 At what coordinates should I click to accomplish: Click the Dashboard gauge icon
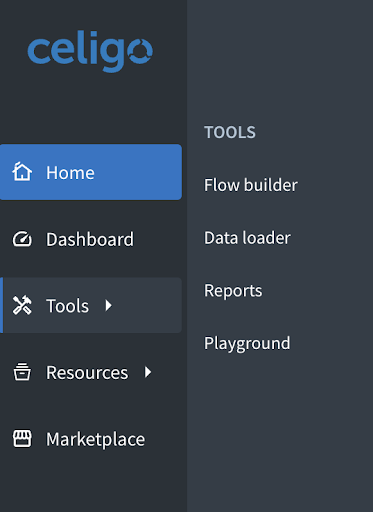point(22,239)
